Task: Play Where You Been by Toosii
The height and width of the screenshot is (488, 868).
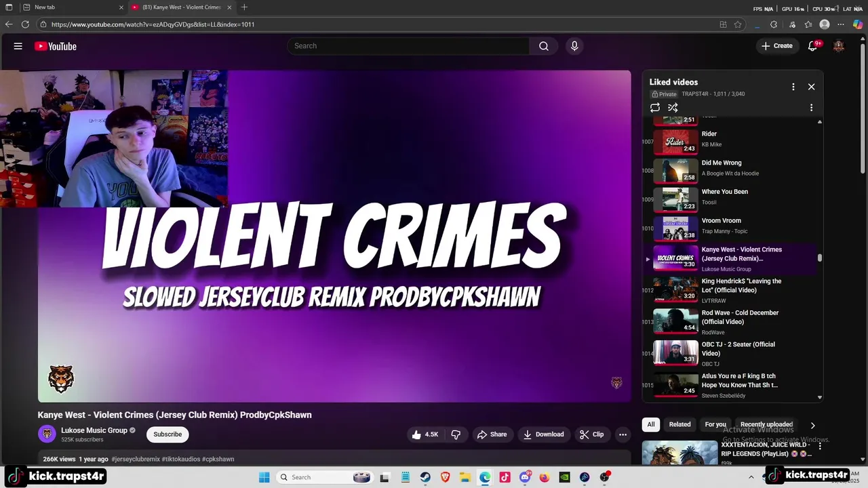Action: point(730,199)
